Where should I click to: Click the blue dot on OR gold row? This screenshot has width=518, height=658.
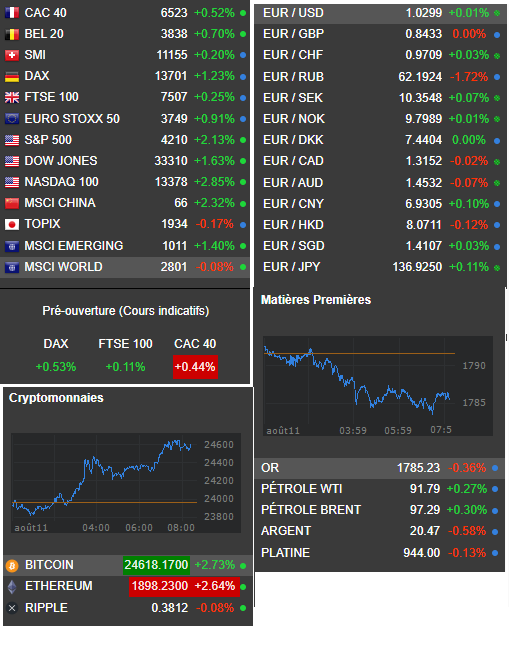(x=495, y=468)
